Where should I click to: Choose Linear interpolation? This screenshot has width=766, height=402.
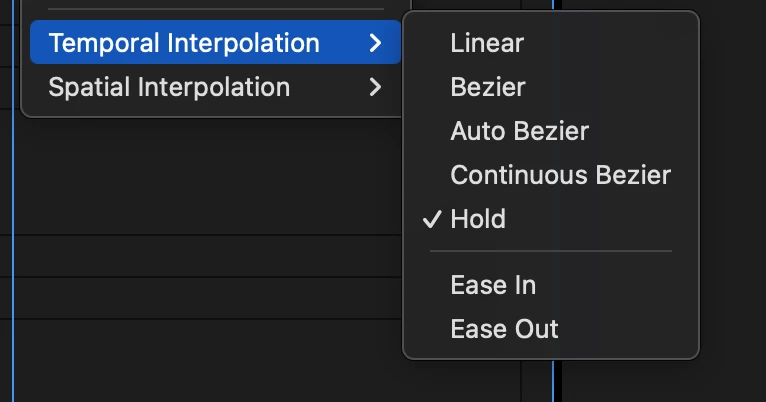(x=487, y=43)
